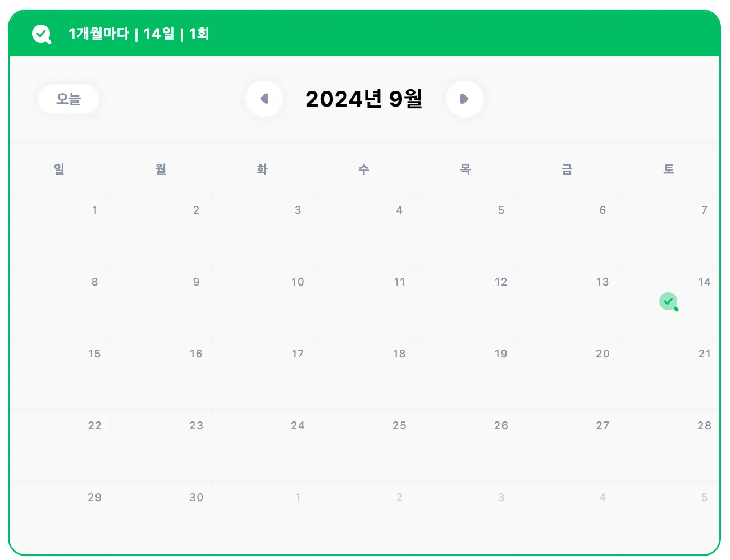Image resolution: width=730 pixels, height=560 pixels.
Task: Go to the previous month arrow
Action: pyautogui.click(x=264, y=99)
